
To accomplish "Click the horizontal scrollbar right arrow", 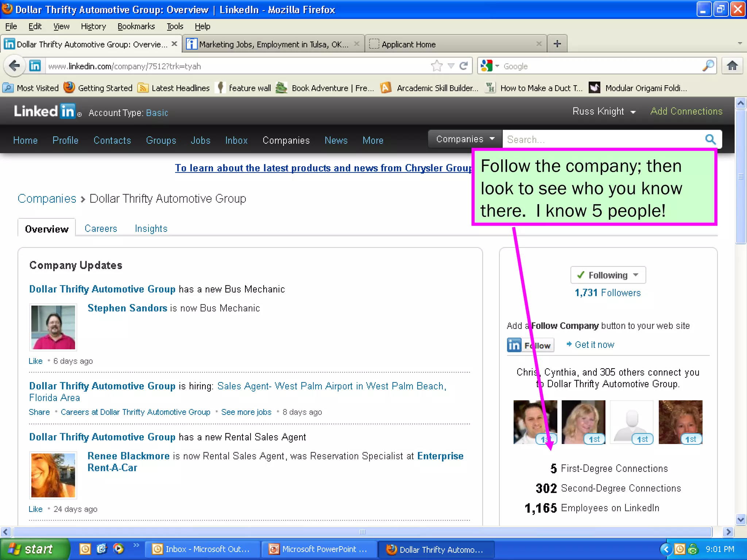I will click(x=728, y=532).
